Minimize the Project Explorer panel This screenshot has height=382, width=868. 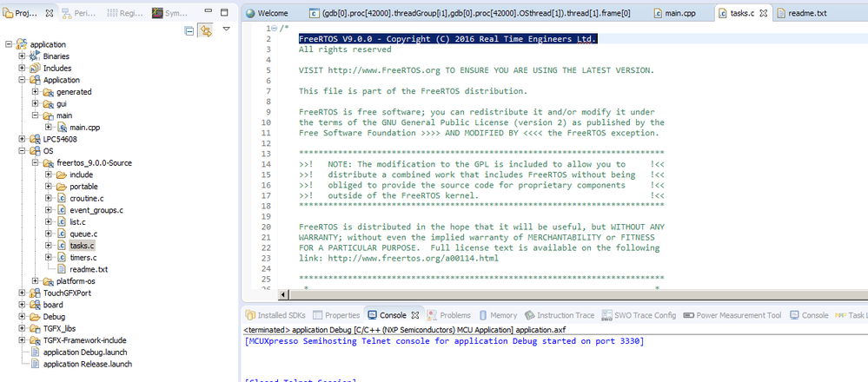point(208,11)
